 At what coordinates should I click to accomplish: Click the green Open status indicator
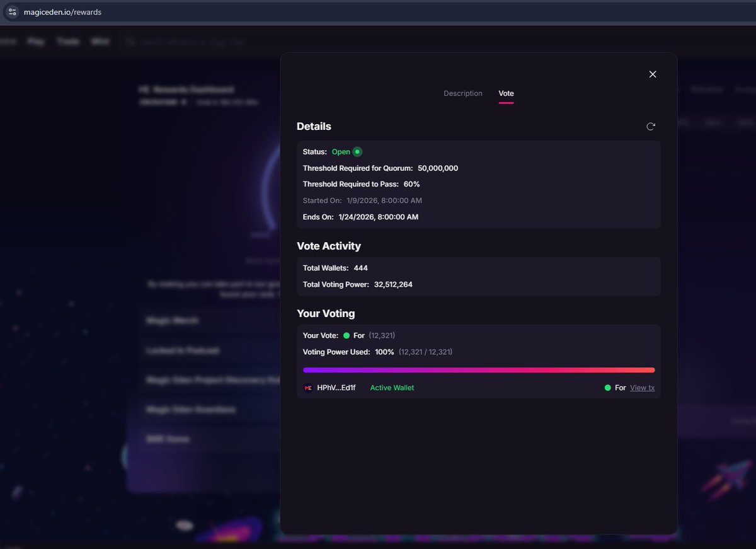point(357,151)
